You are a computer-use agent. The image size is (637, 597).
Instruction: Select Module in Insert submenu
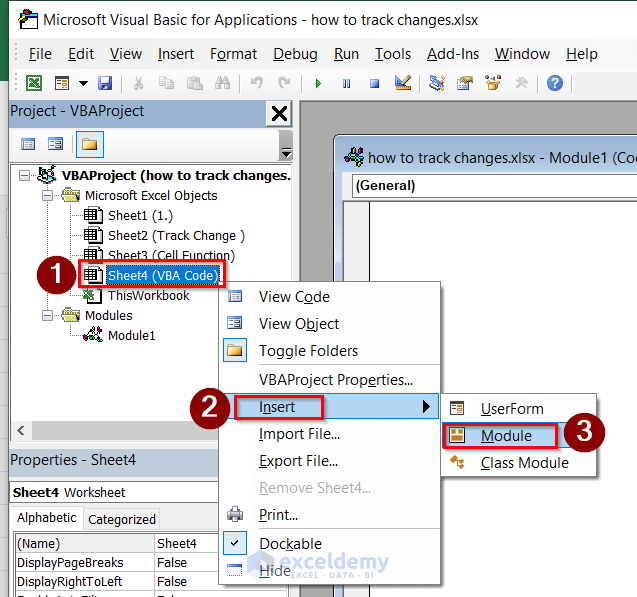(518, 436)
